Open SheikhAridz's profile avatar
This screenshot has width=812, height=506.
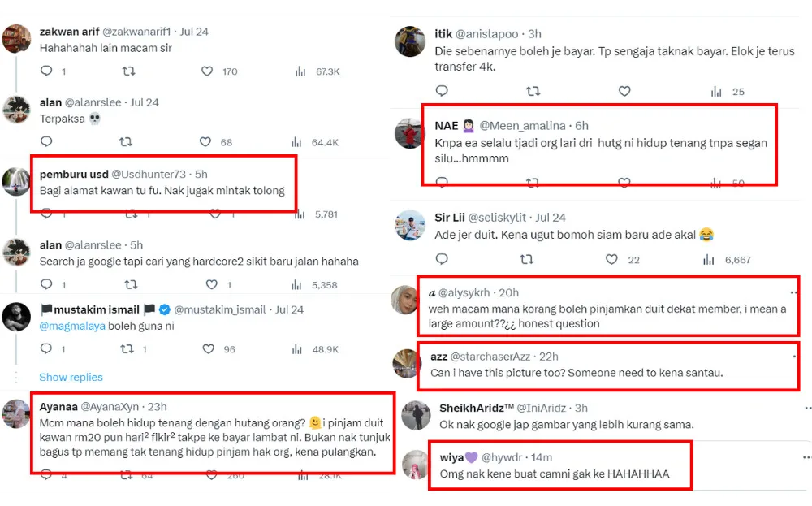click(416, 415)
